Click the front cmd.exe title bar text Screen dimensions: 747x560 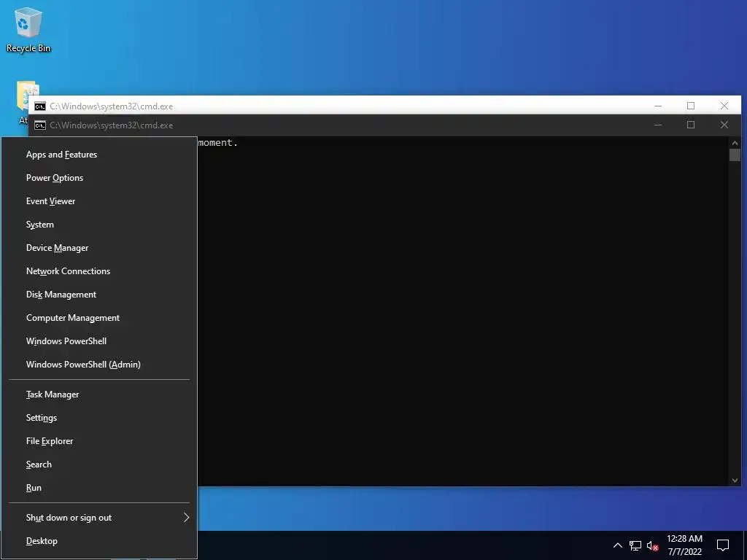(112, 125)
